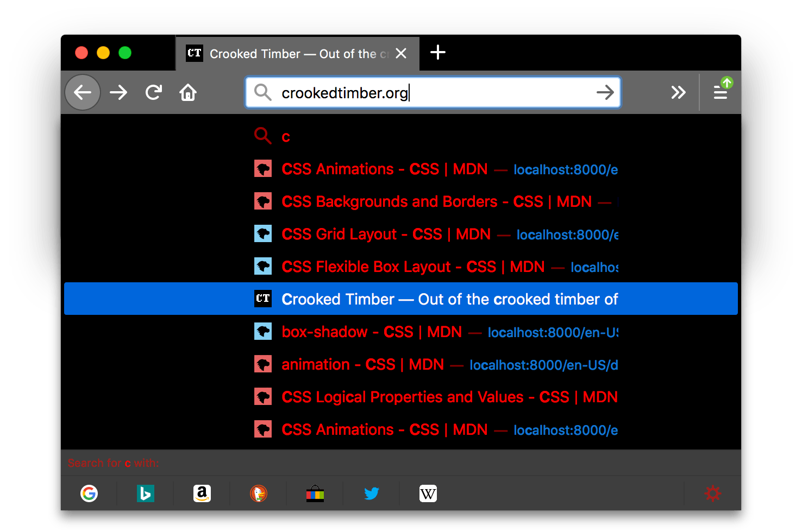Search with Wikipedia one-off engine
The height and width of the screenshot is (532, 802).
coord(428,493)
